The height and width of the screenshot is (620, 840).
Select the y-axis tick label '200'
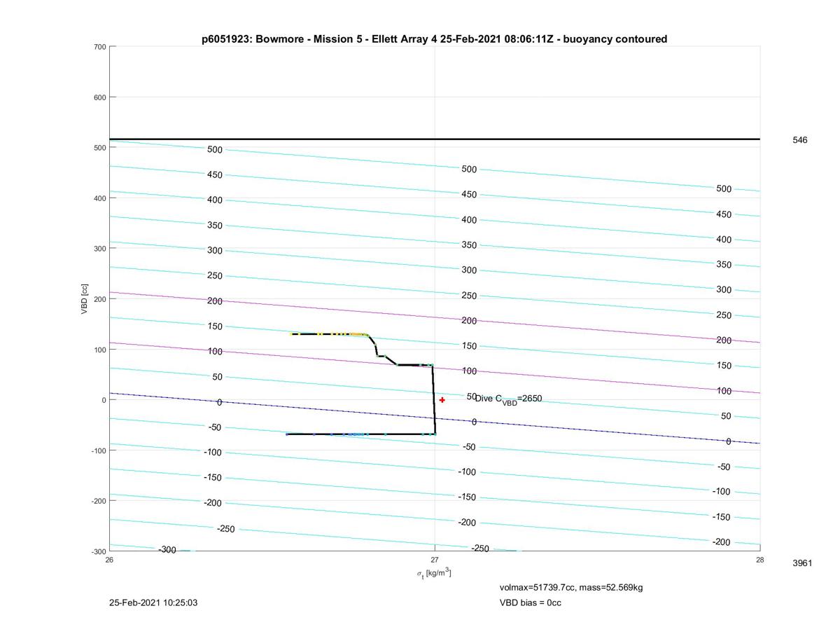coord(99,299)
